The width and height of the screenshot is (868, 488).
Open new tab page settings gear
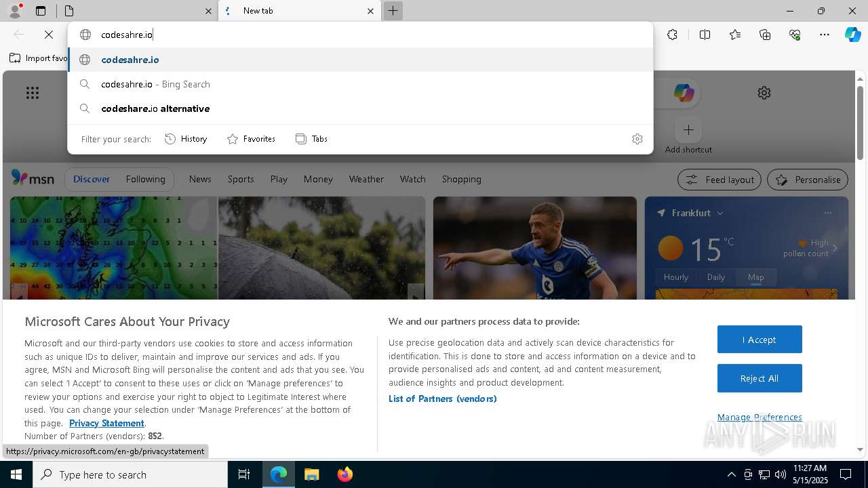click(x=764, y=93)
